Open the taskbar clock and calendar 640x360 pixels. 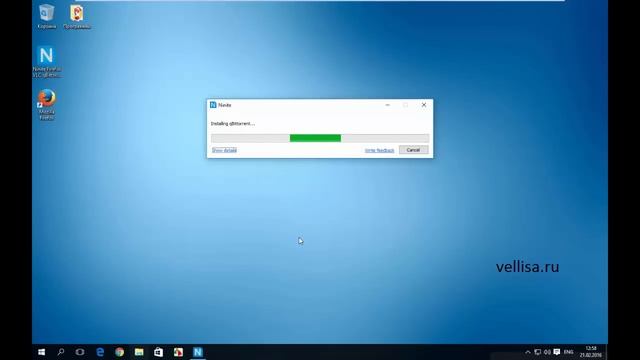pyautogui.click(x=591, y=352)
